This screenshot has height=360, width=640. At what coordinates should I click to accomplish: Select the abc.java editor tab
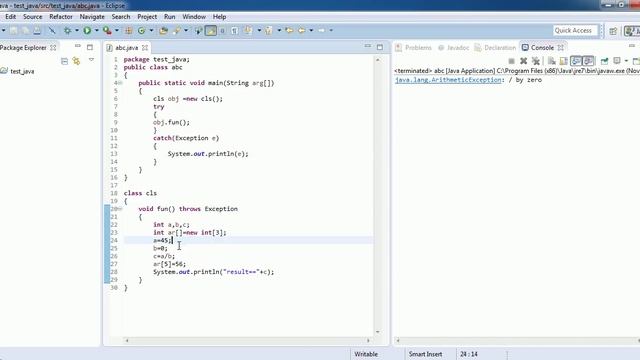pyautogui.click(x=127, y=48)
